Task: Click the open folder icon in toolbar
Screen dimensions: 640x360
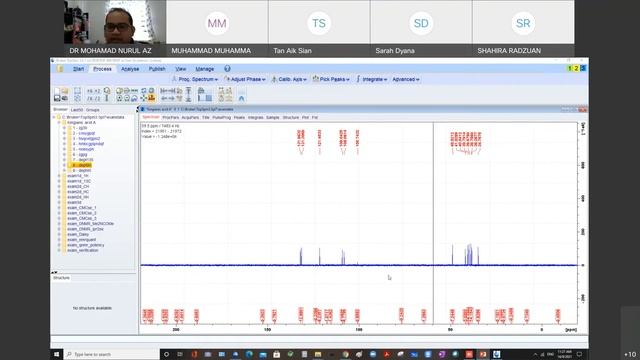Action: [65, 91]
